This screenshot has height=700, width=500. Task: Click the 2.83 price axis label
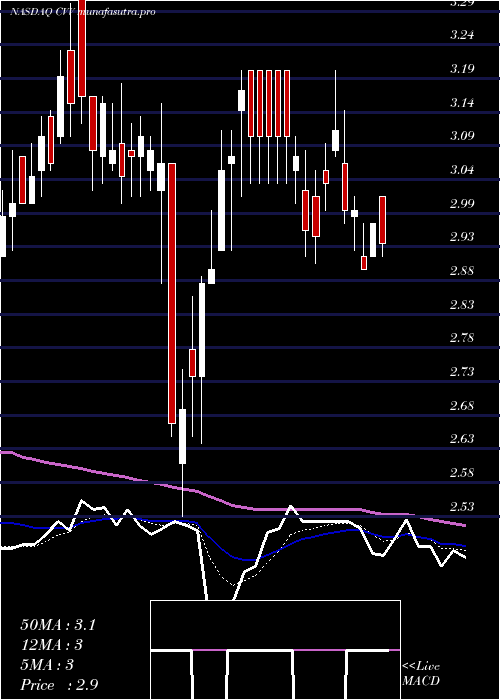click(x=462, y=304)
